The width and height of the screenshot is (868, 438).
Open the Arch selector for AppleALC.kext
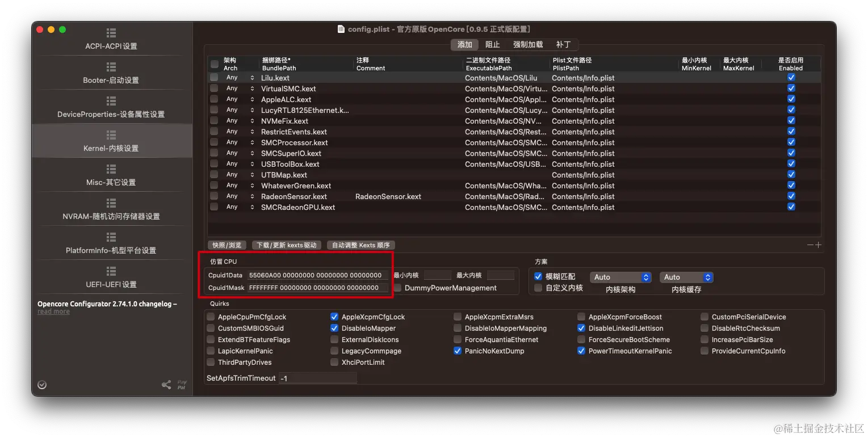point(240,99)
